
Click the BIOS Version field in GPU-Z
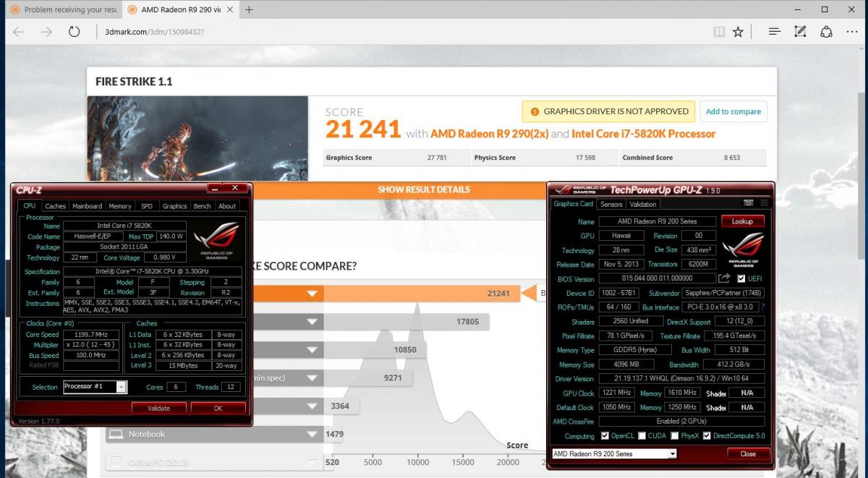[657, 278]
